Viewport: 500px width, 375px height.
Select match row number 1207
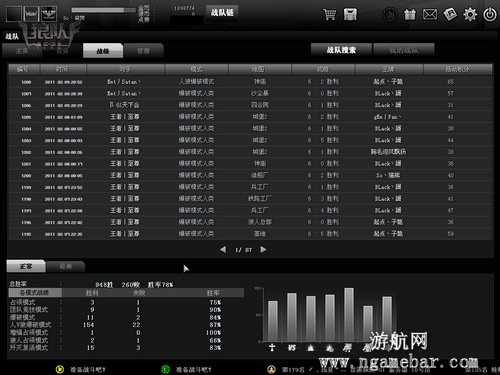(250, 93)
